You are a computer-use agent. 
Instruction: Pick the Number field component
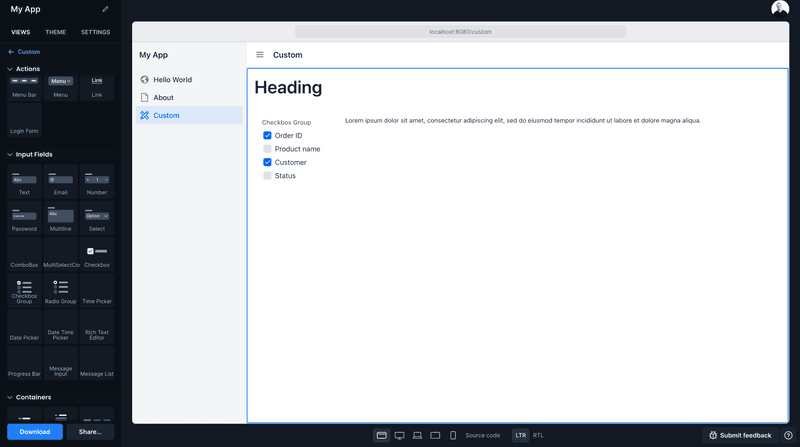[x=97, y=182]
